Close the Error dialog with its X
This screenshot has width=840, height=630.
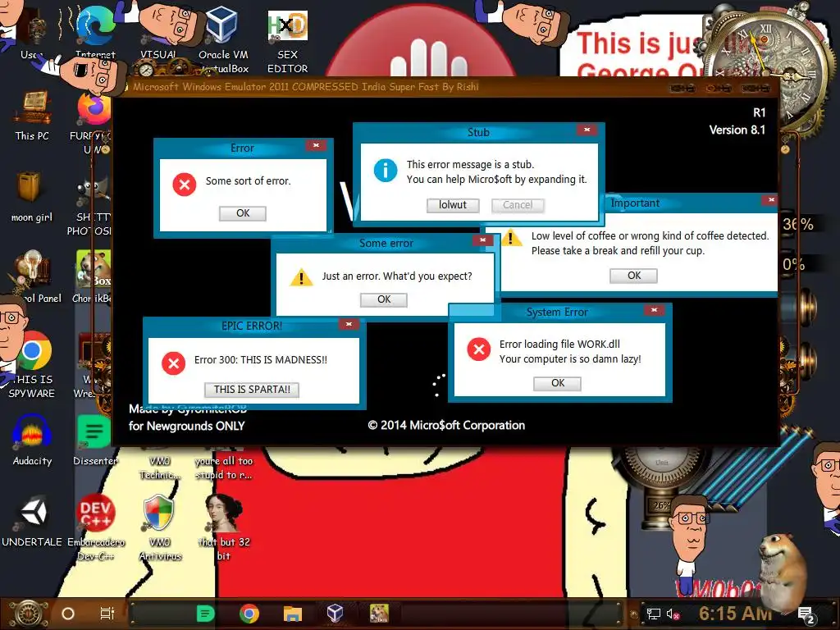tap(316, 146)
